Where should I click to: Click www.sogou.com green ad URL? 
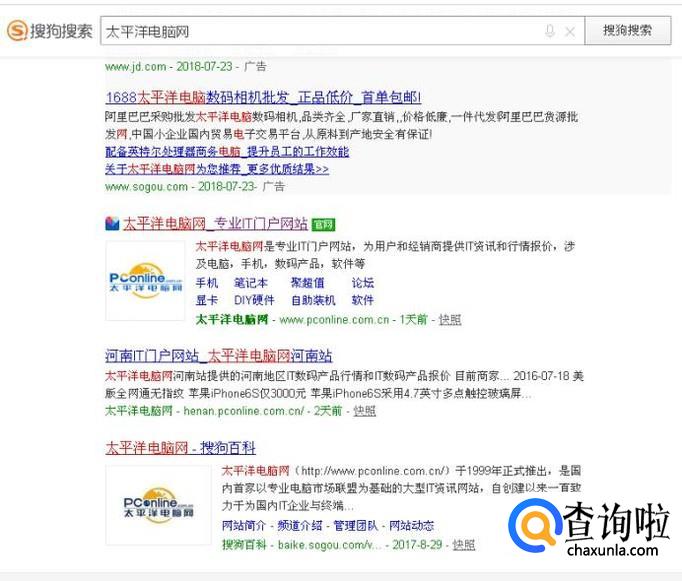[x=146, y=187]
